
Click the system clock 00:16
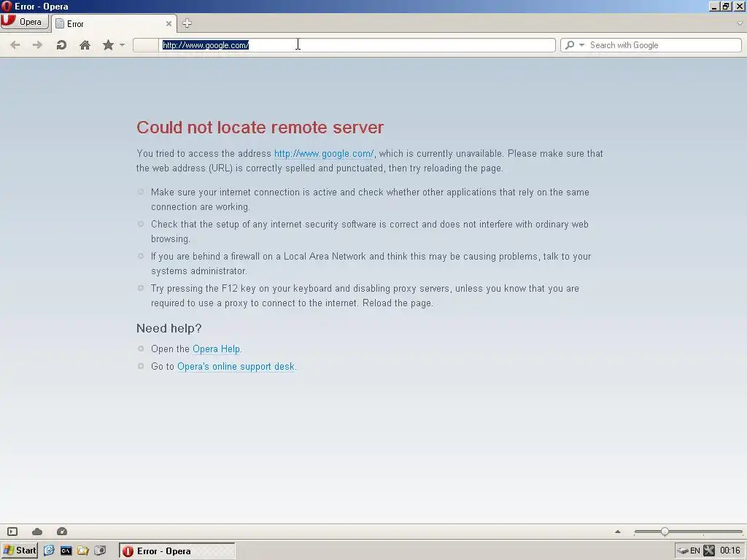(729, 551)
